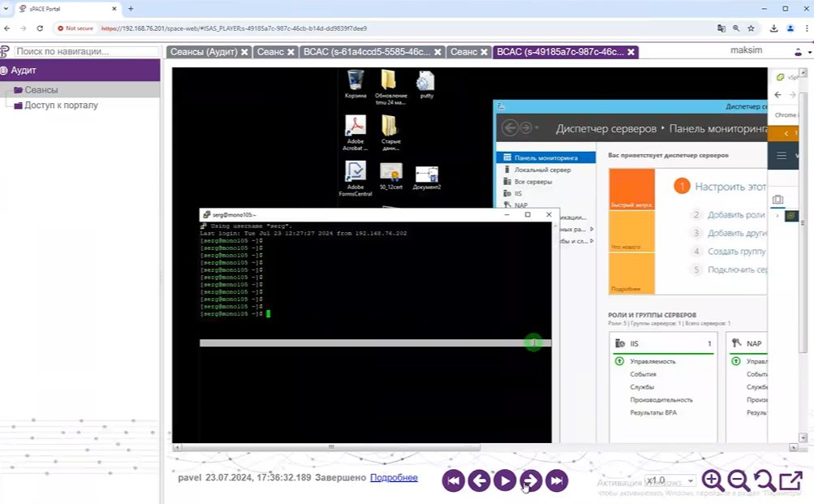Click the horizontal scrollbar under the player
Screen dimensions: 814x504
click(330, 447)
